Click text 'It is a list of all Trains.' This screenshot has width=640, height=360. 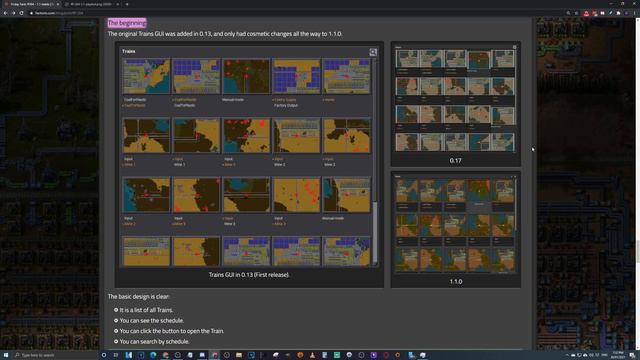(x=146, y=310)
